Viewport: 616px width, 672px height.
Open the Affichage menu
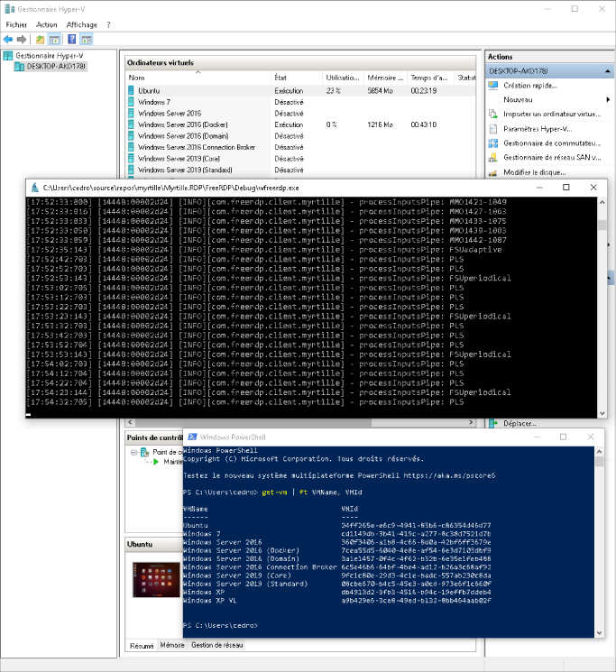tap(82, 25)
